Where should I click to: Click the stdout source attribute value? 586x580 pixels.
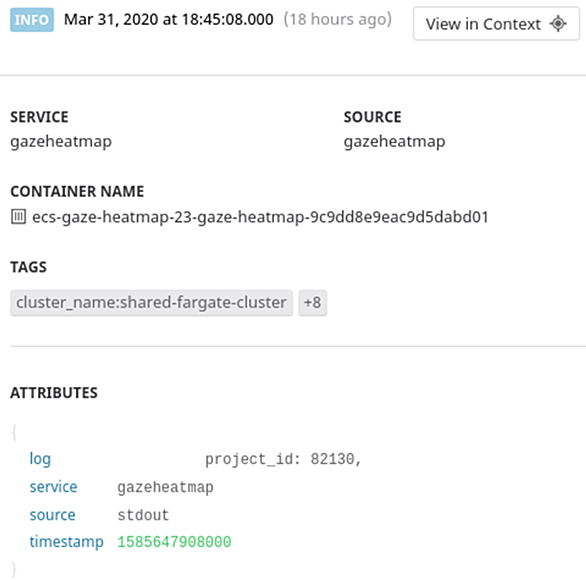click(x=143, y=515)
